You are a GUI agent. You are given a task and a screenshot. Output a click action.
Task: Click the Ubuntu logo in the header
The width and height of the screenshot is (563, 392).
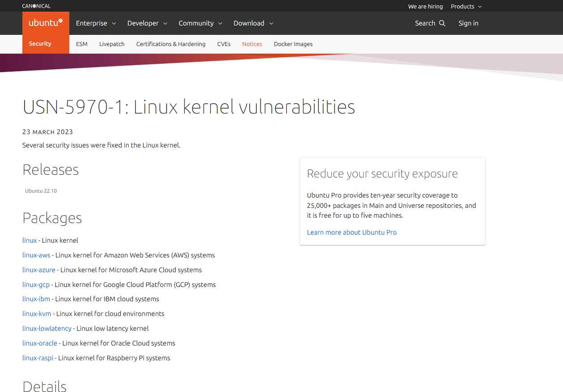(x=46, y=23)
